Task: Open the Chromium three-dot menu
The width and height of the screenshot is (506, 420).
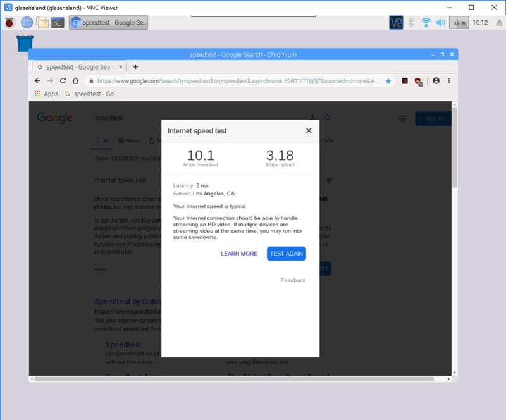Action: (448, 81)
